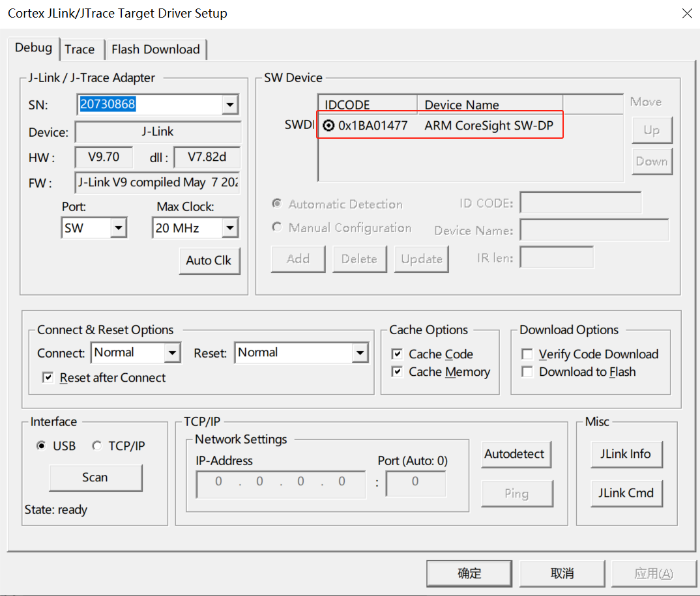Click the Port (Auto: 0) input field
700x596 pixels.
coord(416,483)
